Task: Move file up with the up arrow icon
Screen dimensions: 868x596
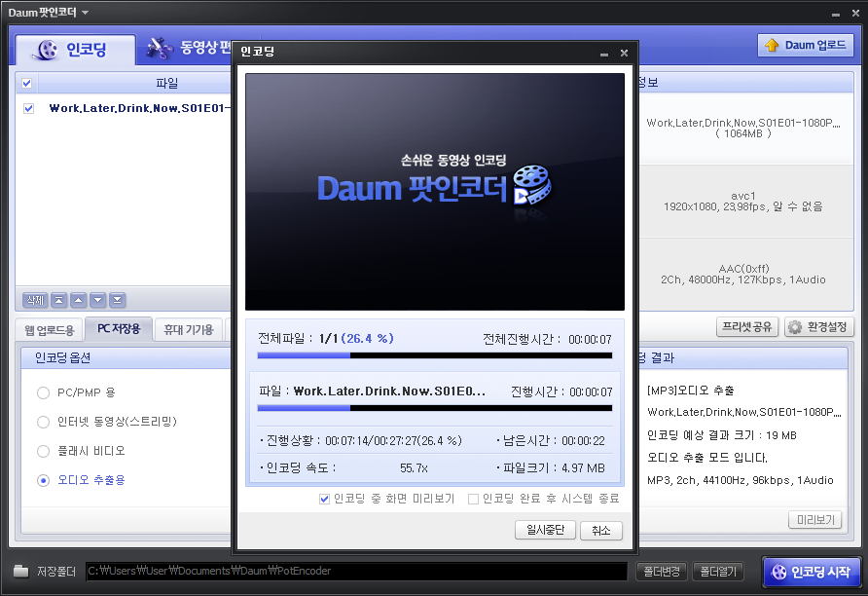Action: pos(79,300)
